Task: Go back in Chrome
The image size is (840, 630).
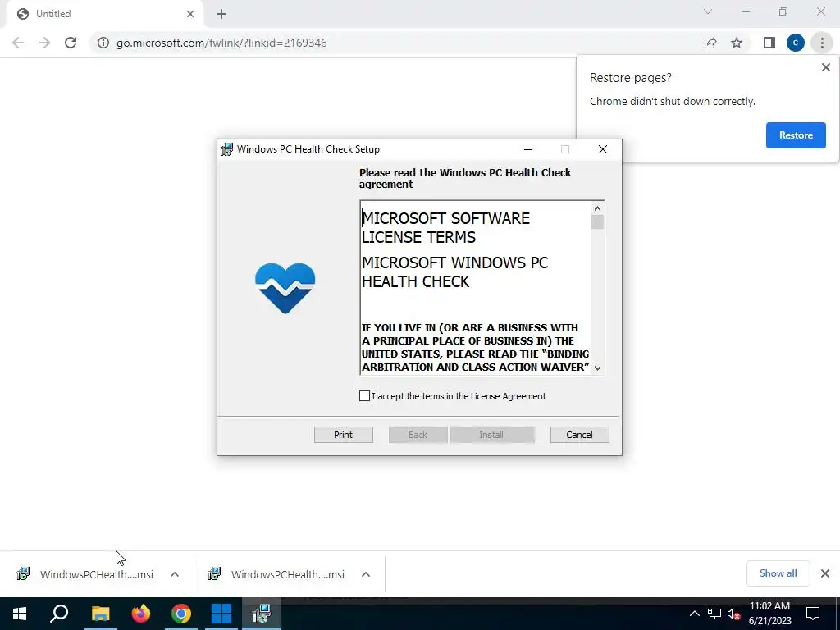Action: tap(18, 43)
